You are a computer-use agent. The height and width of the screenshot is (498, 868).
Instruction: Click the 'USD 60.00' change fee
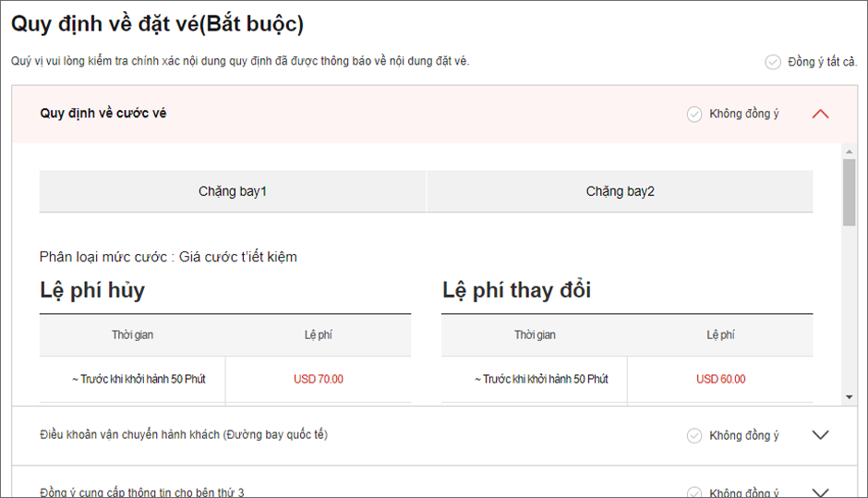721,380
